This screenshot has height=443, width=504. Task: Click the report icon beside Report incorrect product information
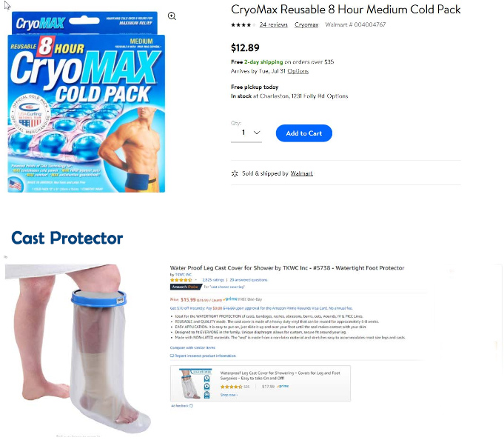(x=172, y=356)
